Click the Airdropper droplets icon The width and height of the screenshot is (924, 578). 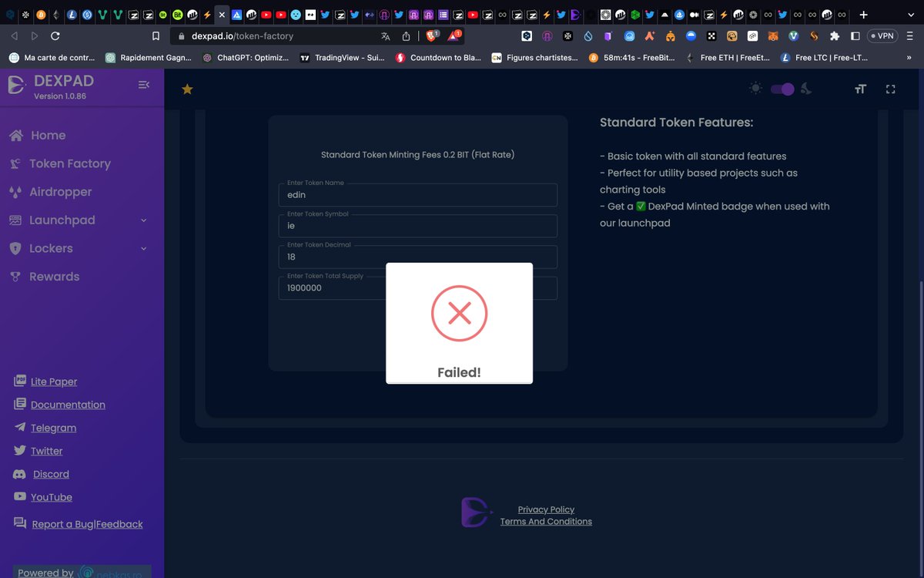pos(15,192)
